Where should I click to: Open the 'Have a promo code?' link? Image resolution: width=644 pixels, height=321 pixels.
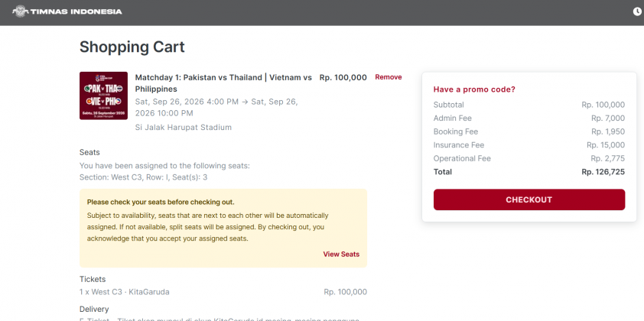pyautogui.click(x=474, y=89)
